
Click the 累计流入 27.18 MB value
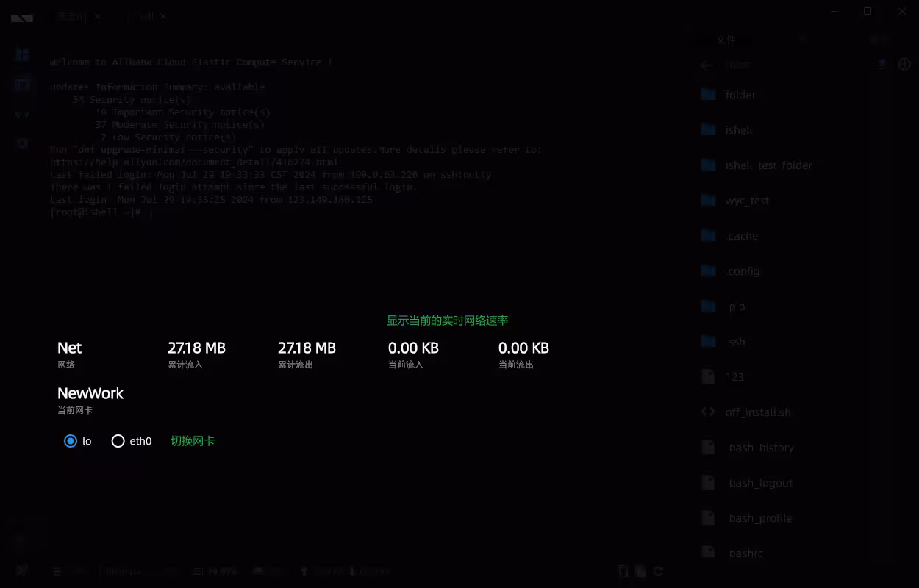[x=196, y=348]
